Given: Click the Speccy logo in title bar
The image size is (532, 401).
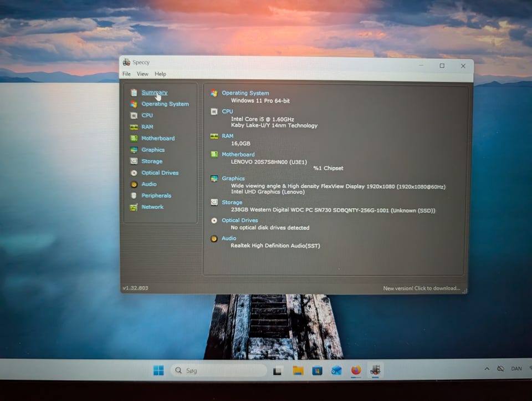Looking at the screenshot, I should coord(126,62).
